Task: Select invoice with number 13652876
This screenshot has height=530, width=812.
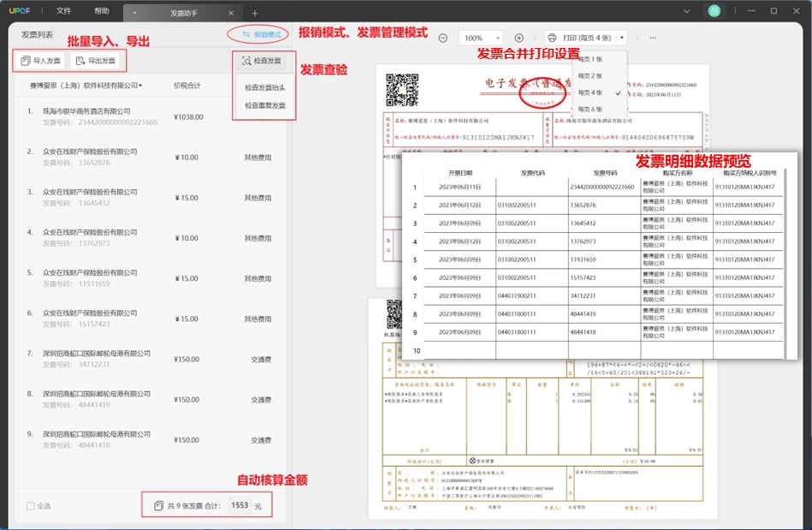Action: coord(149,157)
